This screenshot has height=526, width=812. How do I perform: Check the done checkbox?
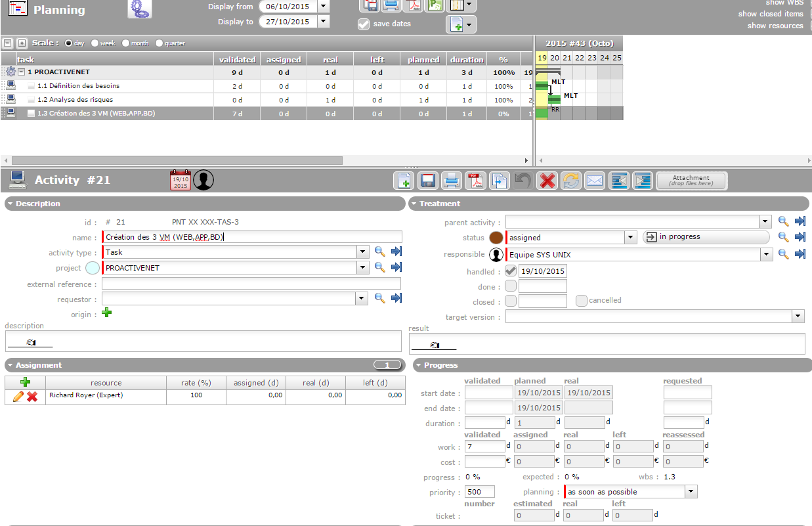511,286
